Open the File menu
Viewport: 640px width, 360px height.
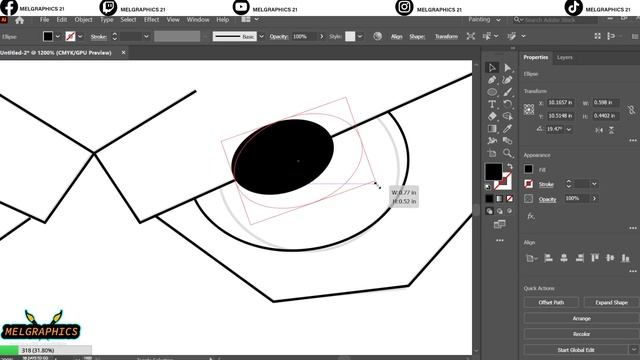(x=44, y=20)
